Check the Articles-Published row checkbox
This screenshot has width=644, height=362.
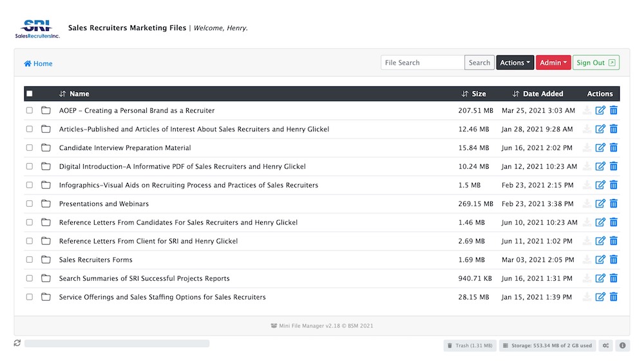(x=30, y=129)
